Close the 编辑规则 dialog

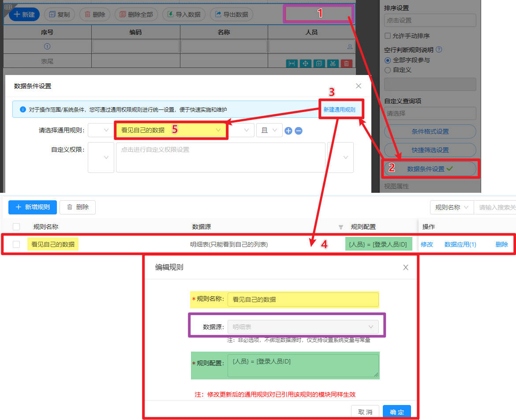[x=405, y=267]
